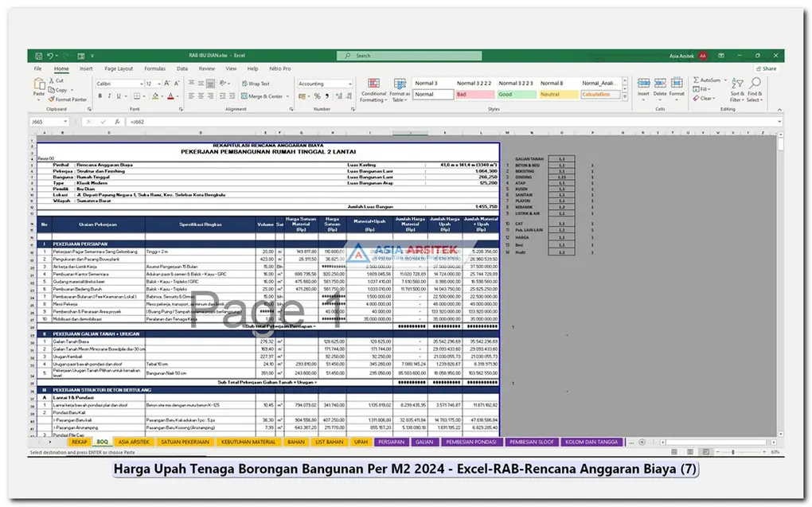Toggle Wrap Text

pos(256,84)
